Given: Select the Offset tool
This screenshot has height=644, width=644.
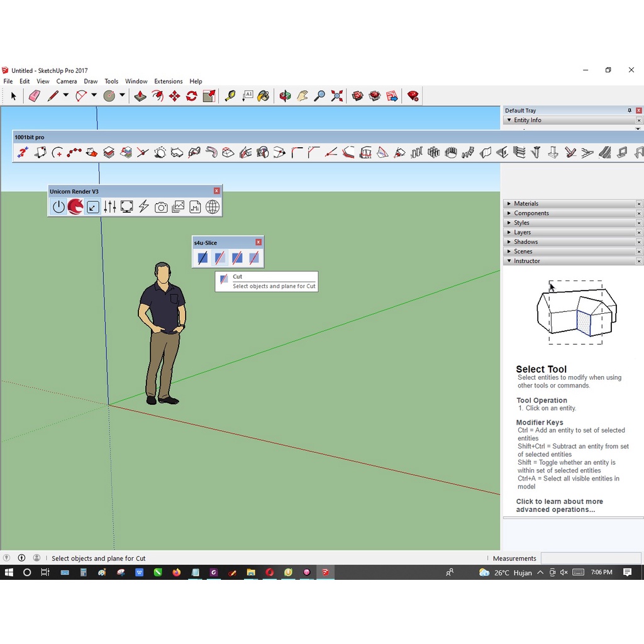Looking at the screenshot, I should (157, 96).
